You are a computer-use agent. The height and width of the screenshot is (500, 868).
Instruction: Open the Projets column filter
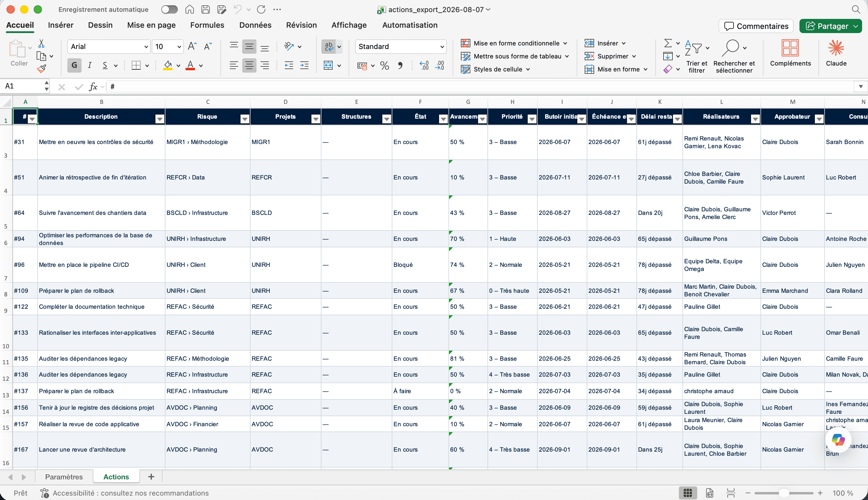tap(316, 119)
